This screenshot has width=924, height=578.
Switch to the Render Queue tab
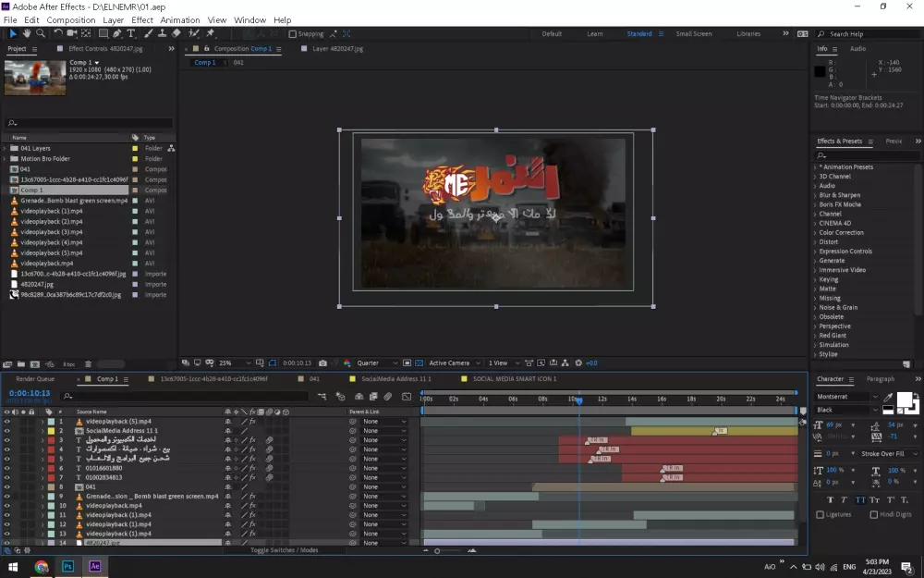coord(35,378)
